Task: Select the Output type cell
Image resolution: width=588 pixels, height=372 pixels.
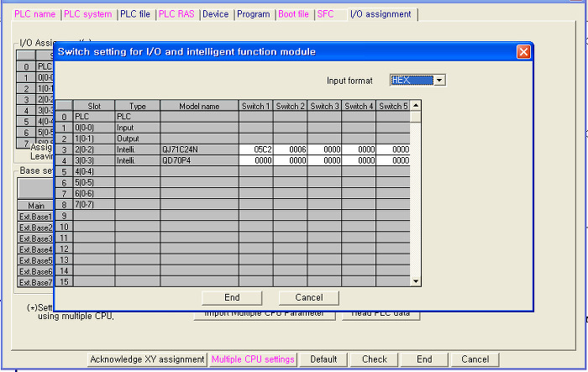Action: coord(138,139)
